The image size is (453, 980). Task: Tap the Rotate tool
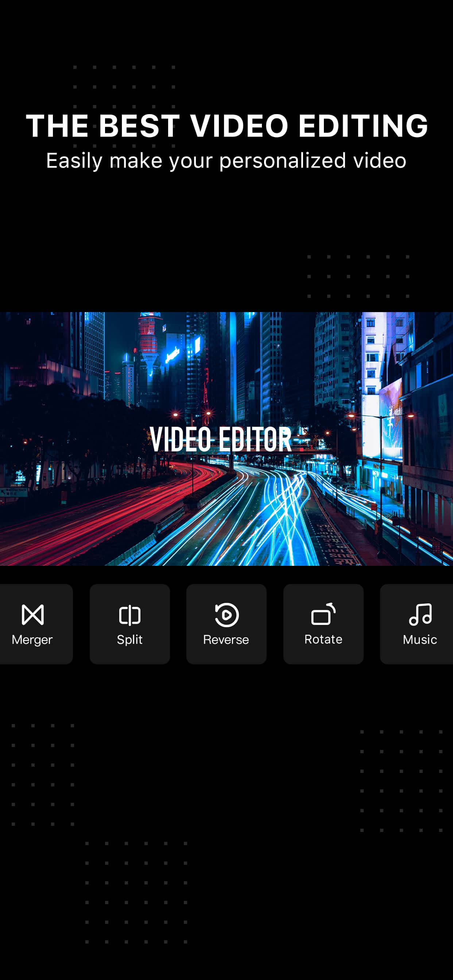tap(323, 624)
